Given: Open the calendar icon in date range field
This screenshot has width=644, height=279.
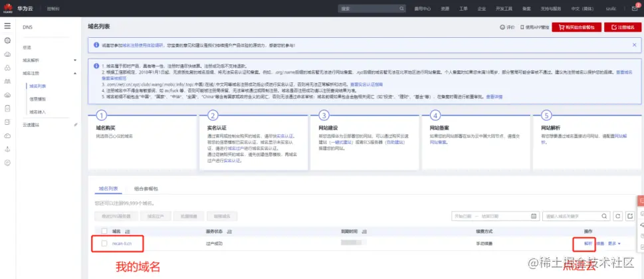Looking at the screenshot, I should click(x=534, y=217).
